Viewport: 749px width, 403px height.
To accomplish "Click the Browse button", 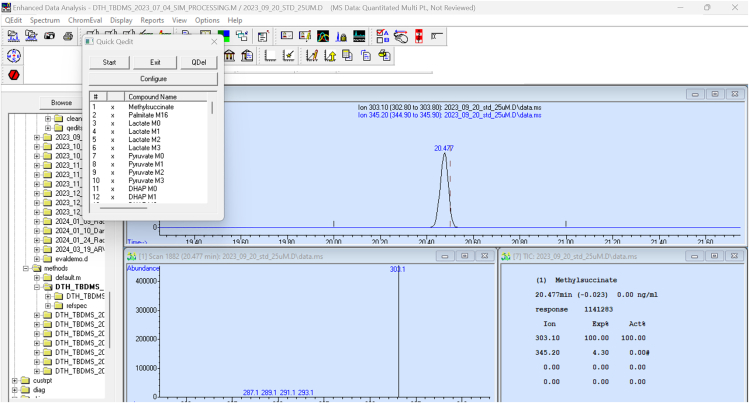I will pos(62,103).
